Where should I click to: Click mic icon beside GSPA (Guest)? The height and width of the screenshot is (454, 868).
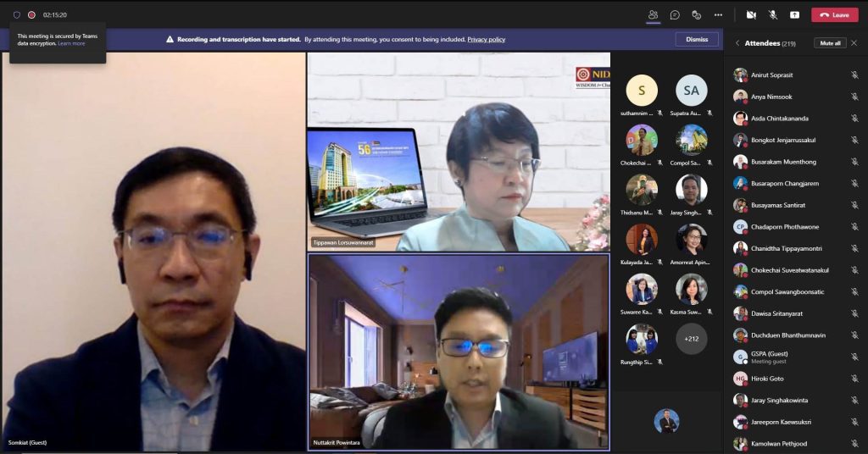[854, 357]
